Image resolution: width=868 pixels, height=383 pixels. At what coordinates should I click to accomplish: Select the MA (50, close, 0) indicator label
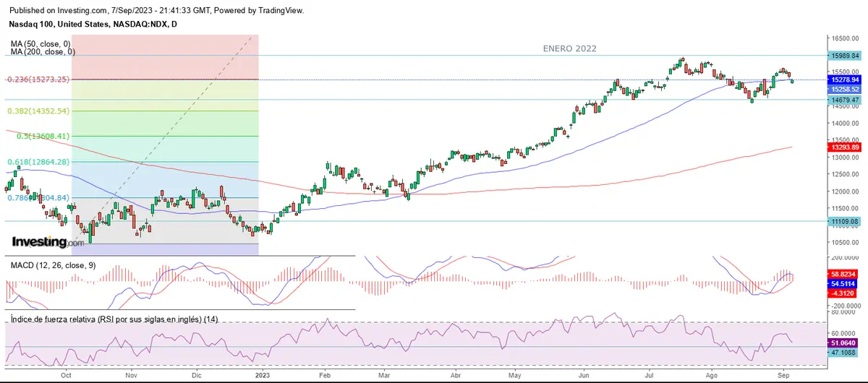click(42, 43)
